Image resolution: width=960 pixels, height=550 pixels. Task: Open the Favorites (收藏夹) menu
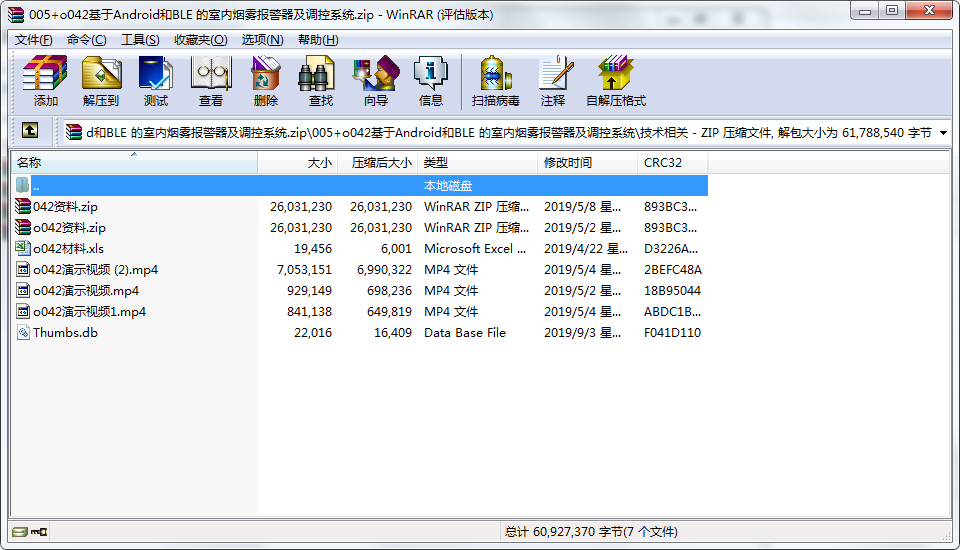(x=200, y=40)
